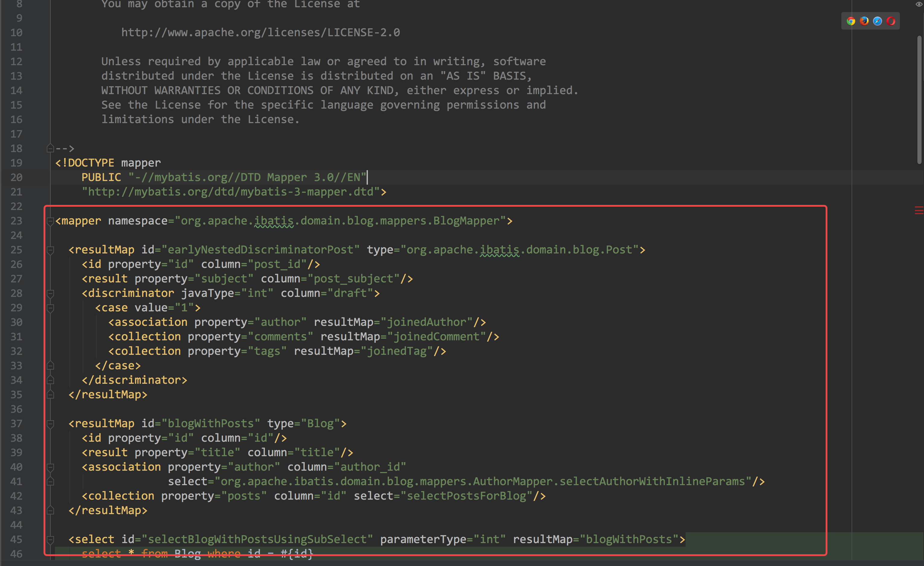The height and width of the screenshot is (566, 924).
Task: Click the "-//mybatis.org//DTD Mapper 3.0//EN" string
Action: pyautogui.click(x=247, y=177)
